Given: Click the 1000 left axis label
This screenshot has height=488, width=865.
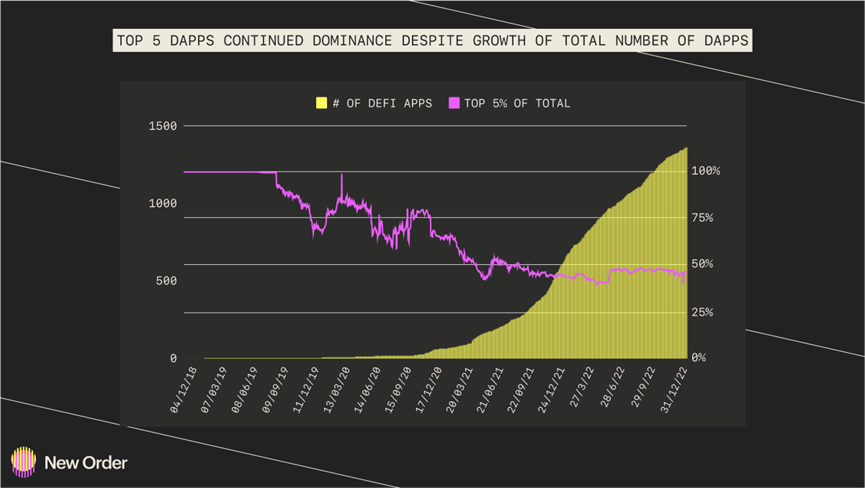Looking at the screenshot, I should coord(163,203).
